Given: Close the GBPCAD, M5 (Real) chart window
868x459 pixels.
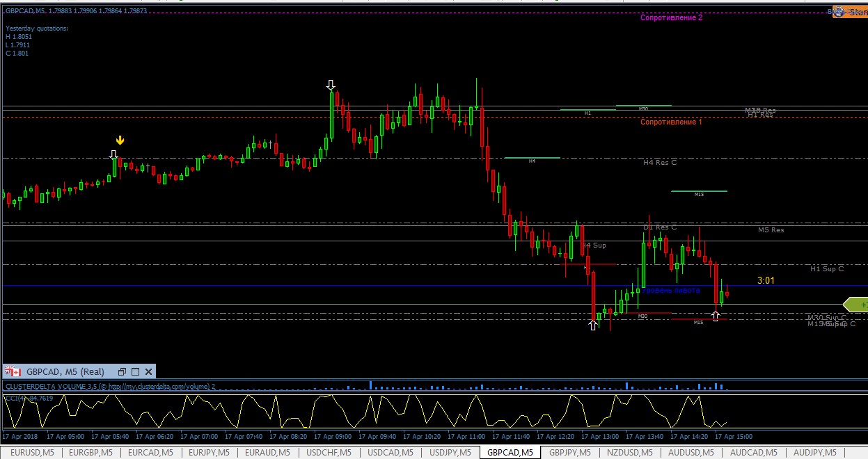Looking at the screenshot, I should click(x=148, y=371).
